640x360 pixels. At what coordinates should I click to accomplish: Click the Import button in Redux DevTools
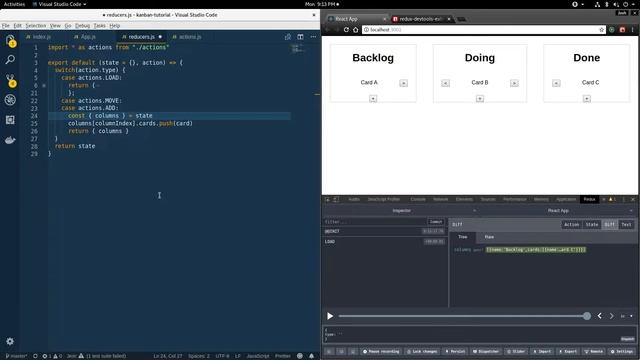(542, 351)
